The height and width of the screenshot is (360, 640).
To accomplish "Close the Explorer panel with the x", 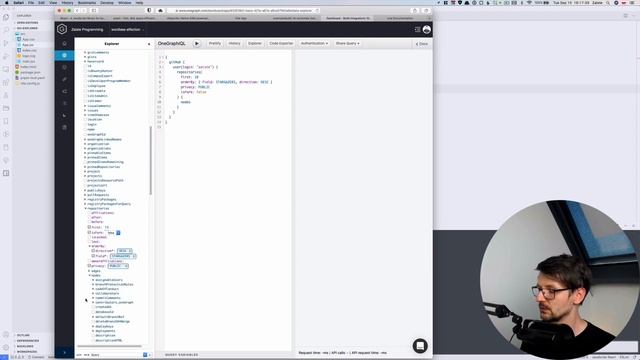I will [149, 44].
